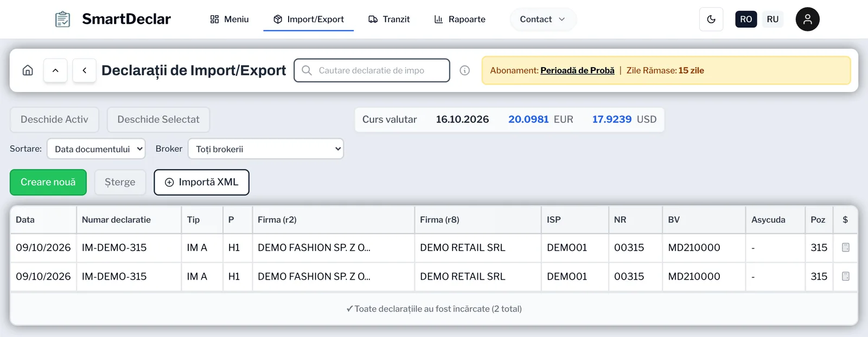Click the Firma (r2) column header

(333, 219)
